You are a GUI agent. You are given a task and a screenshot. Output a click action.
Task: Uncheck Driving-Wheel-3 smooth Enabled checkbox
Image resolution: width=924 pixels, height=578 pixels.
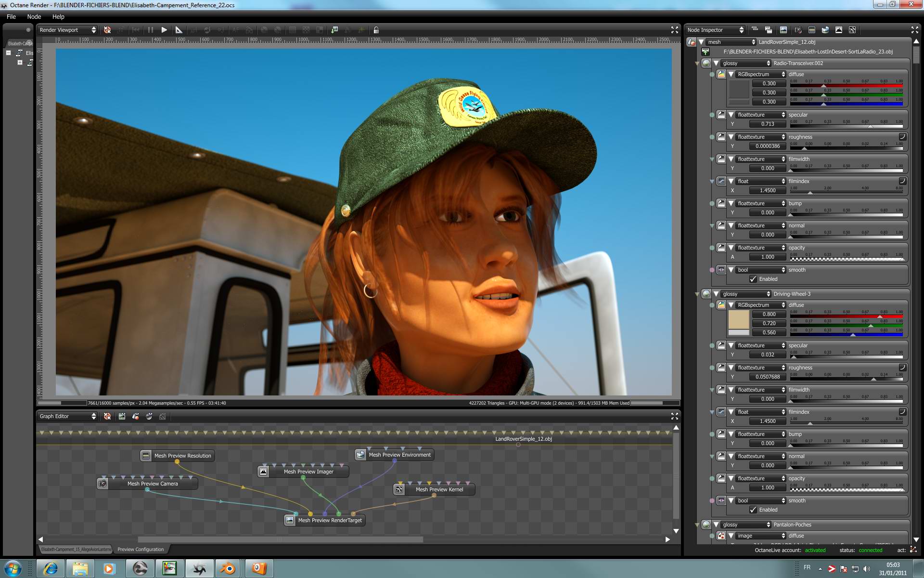(x=753, y=510)
